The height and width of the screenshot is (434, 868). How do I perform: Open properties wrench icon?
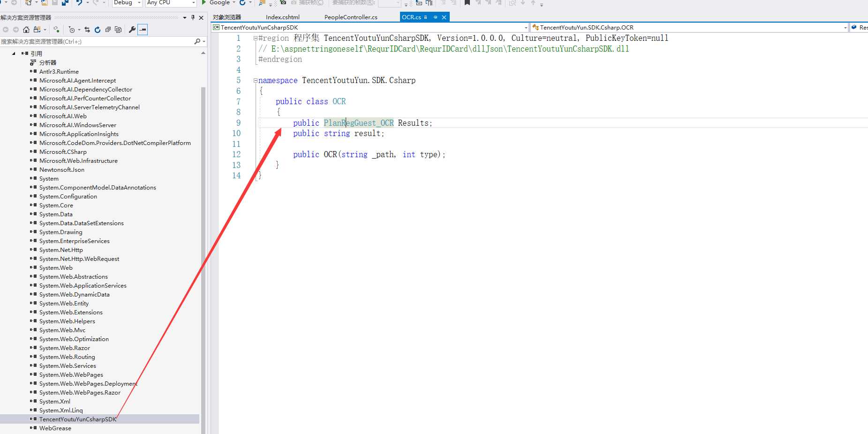coord(132,30)
